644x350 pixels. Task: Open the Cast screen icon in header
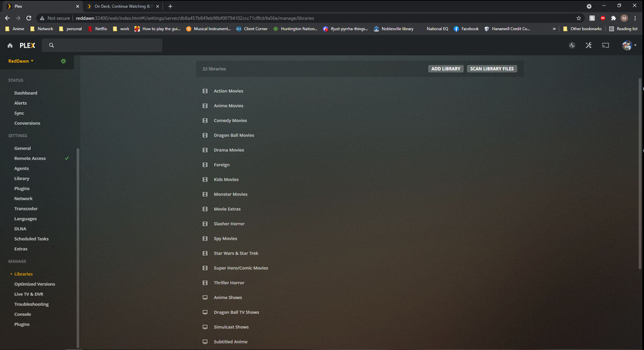pos(605,45)
